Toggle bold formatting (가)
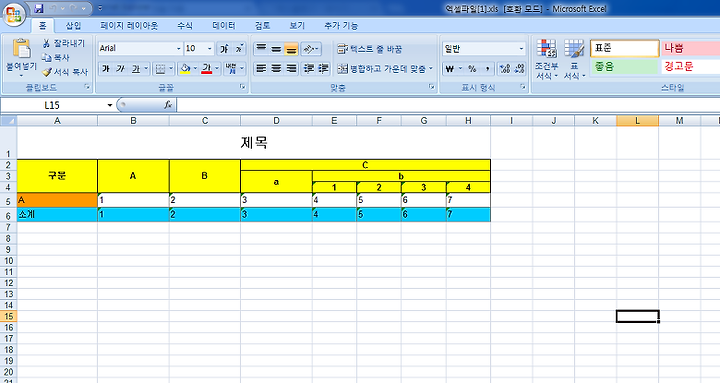This screenshot has height=383, width=720. click(106, 69)
